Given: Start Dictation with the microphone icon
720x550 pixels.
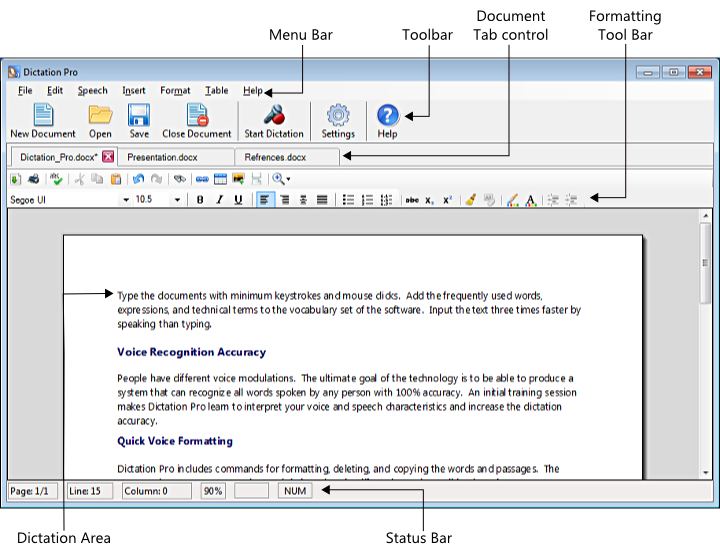Looking at the screenshot, I should [x=274, y=114].
